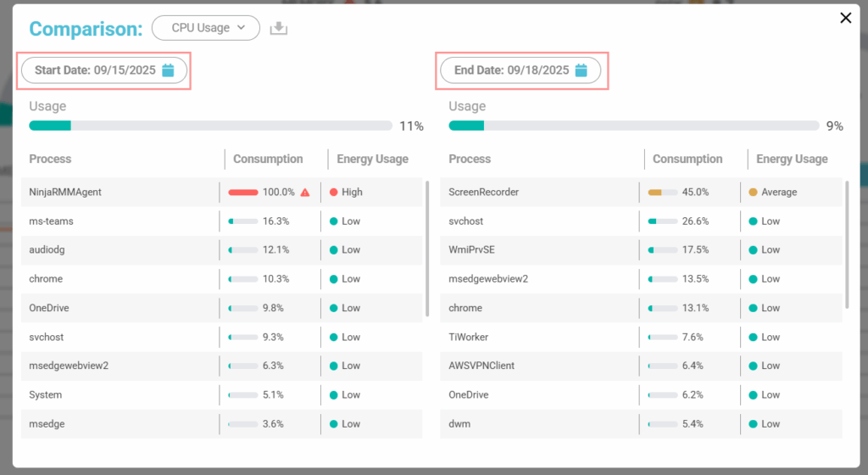Click the 11% usage progress bar

coord(210,126)
